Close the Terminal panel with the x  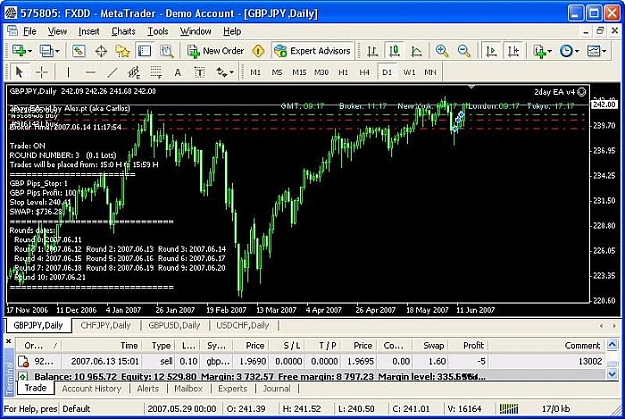(x=8, y=341)
